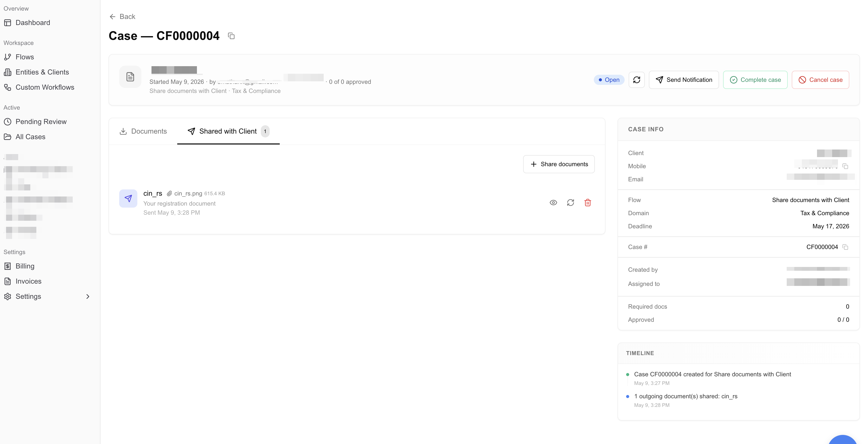
Task: Click the CASE INFO section heading
Action: (646, 130)
